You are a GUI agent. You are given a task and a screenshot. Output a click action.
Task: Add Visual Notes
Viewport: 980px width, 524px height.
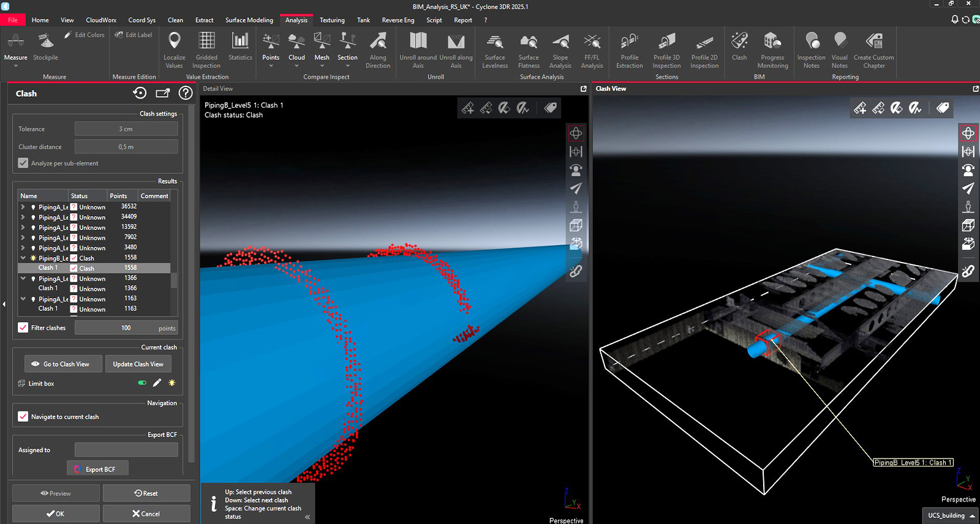(x=840, y=50)
